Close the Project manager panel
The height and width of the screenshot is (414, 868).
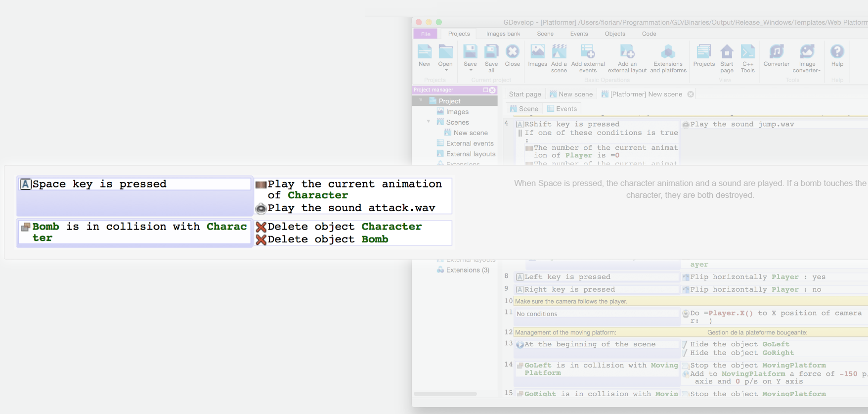(x=492, y=90)
